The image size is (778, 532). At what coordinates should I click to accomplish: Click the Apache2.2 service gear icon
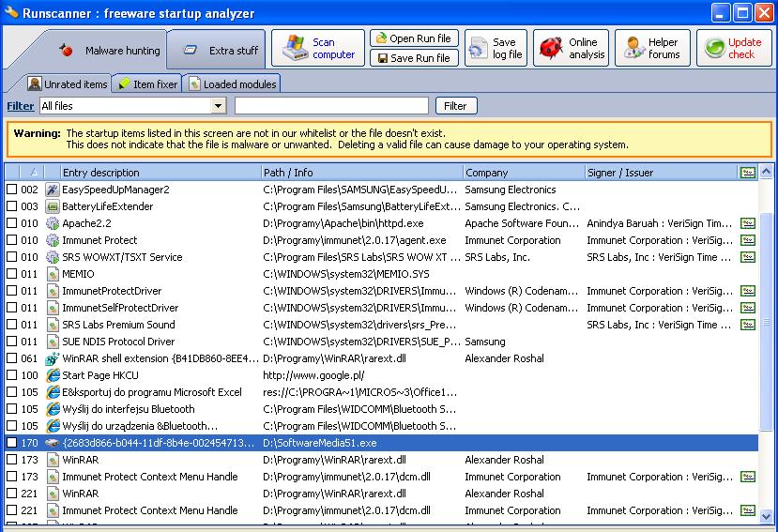(x=53, y=223)
